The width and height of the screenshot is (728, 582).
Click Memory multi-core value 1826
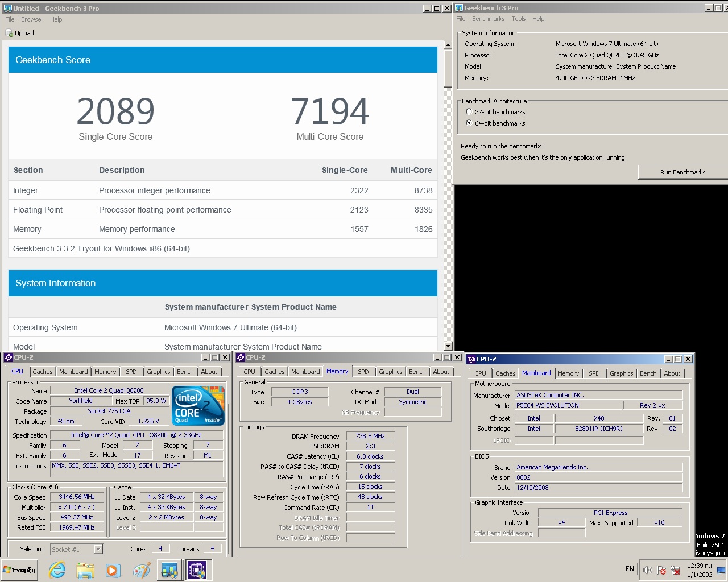point(423,229)
